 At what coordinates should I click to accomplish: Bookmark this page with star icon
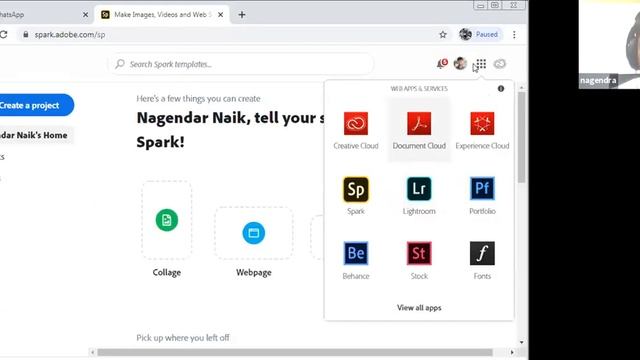click(443, 35)
